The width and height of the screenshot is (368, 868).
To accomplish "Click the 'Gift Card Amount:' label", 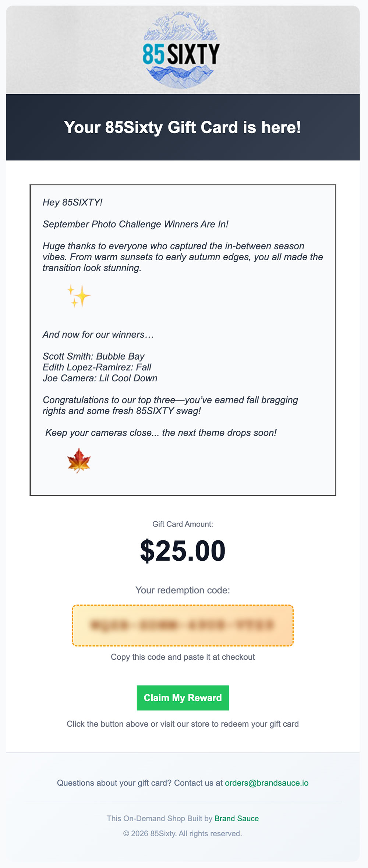I will pyautogui.click(x=183, y=524).
